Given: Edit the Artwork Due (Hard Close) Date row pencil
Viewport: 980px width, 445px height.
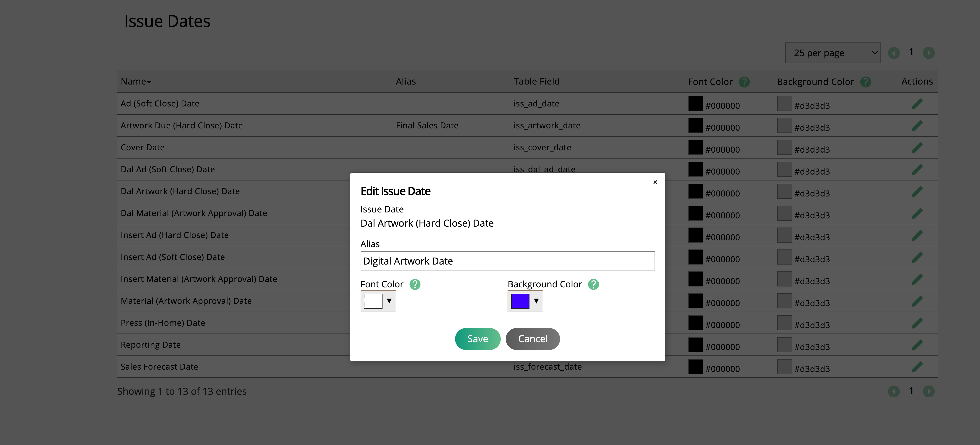Looking at the screenshot, I should [917, 126].
